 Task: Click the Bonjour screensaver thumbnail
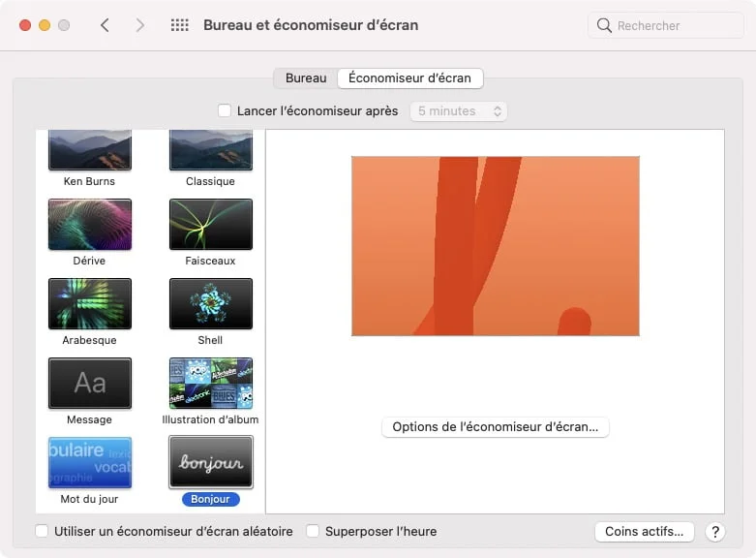click(211, 462)
